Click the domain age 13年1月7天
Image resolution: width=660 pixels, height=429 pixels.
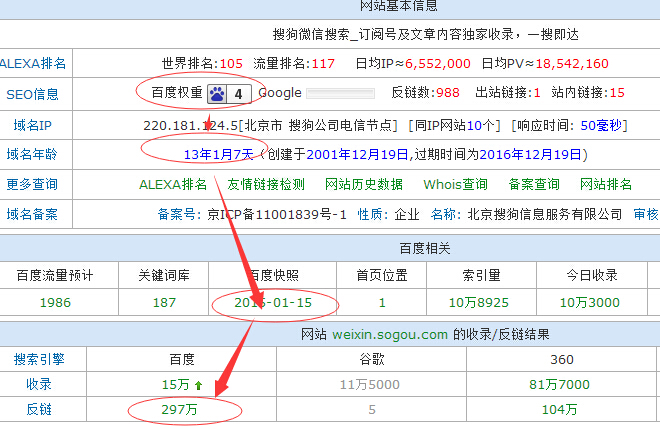coord(220,155)
